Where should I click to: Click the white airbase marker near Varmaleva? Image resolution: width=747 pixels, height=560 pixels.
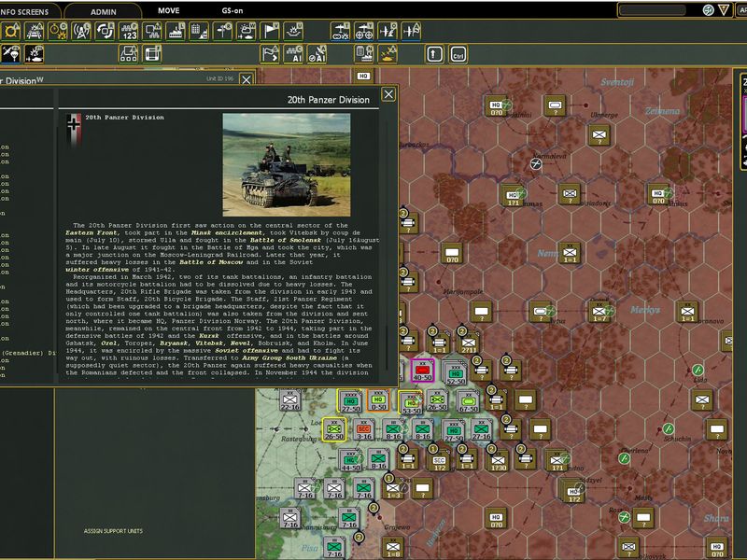[x=536, y=164]
